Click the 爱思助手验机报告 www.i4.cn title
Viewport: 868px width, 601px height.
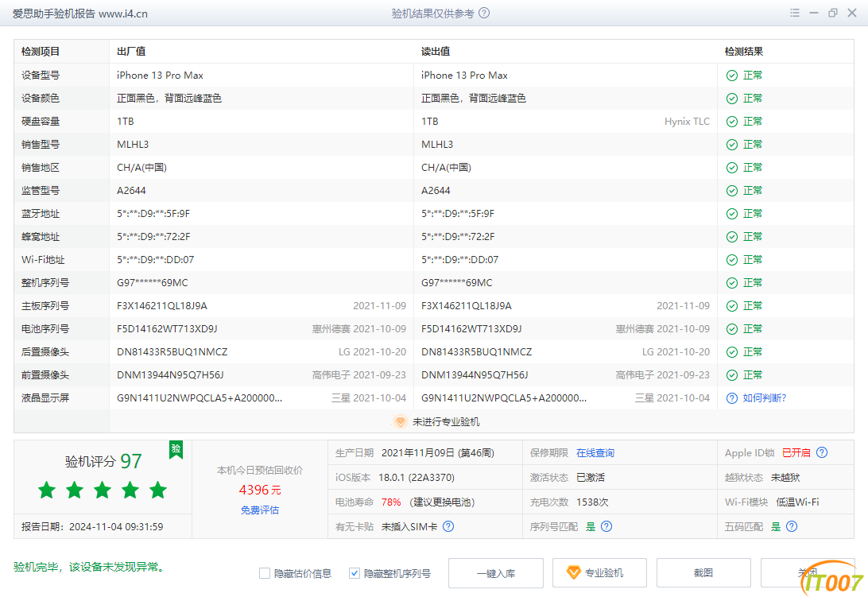click(80, 14)
